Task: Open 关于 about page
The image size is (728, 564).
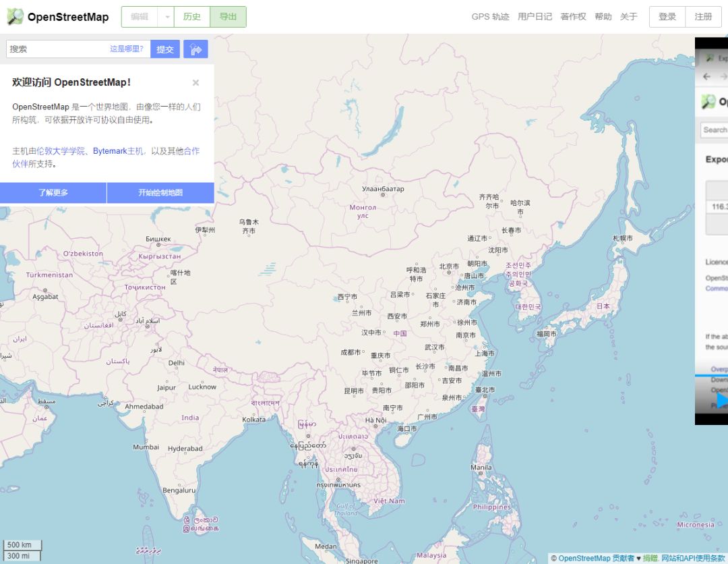Action: pyautogui.click(x=629, y=17)
